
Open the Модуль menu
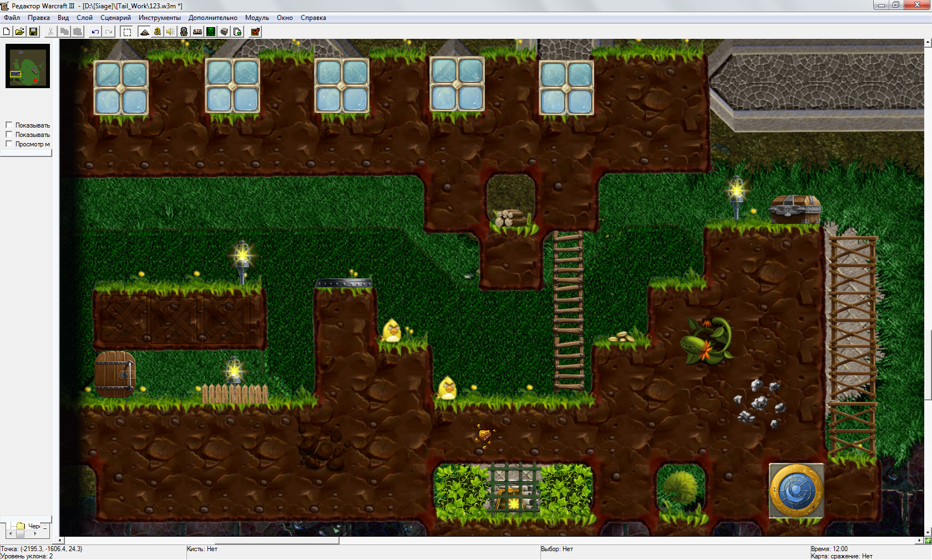pos(257,18)
